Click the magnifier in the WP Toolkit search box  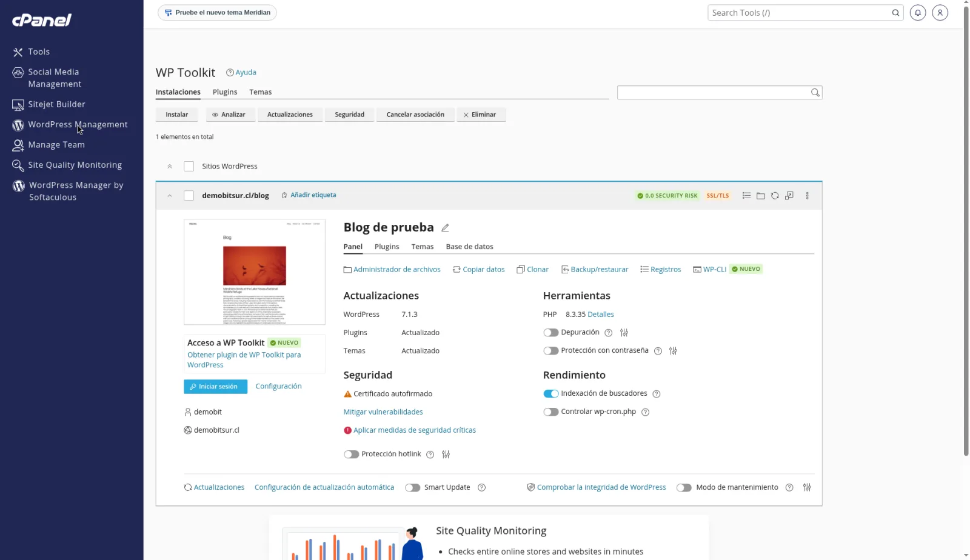(815, 93)
